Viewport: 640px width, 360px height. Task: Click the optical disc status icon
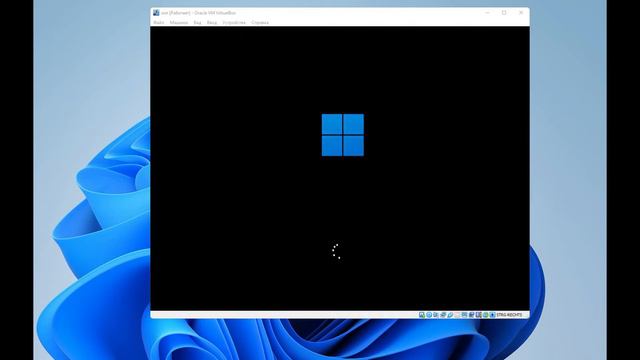429,315
